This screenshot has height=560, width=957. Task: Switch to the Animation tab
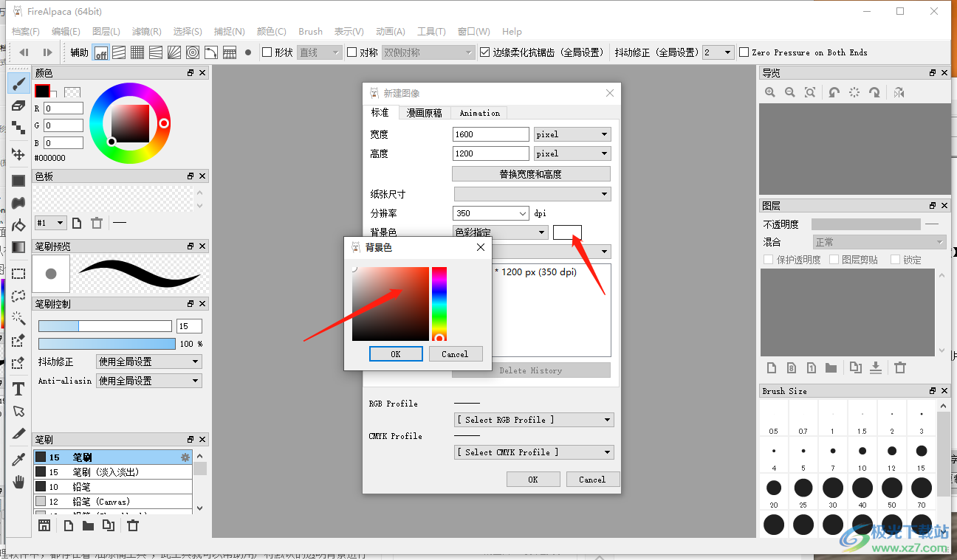479,113
